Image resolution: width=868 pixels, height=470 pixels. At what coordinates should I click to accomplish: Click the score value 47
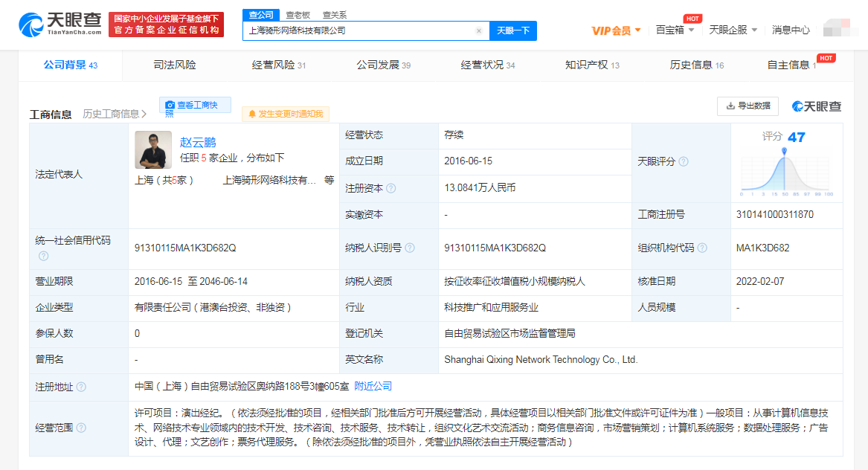pos(796,138)
